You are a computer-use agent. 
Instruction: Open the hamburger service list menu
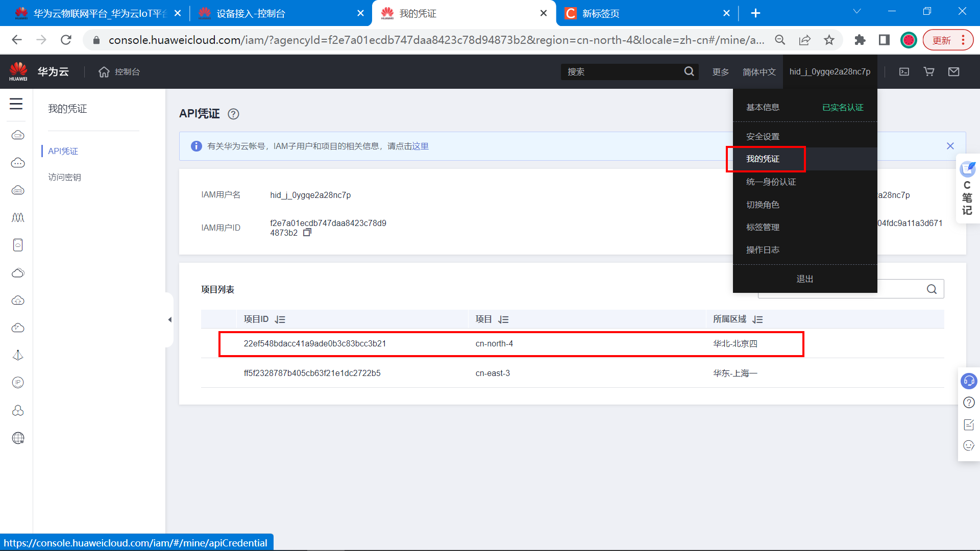[x=16, y=104]
